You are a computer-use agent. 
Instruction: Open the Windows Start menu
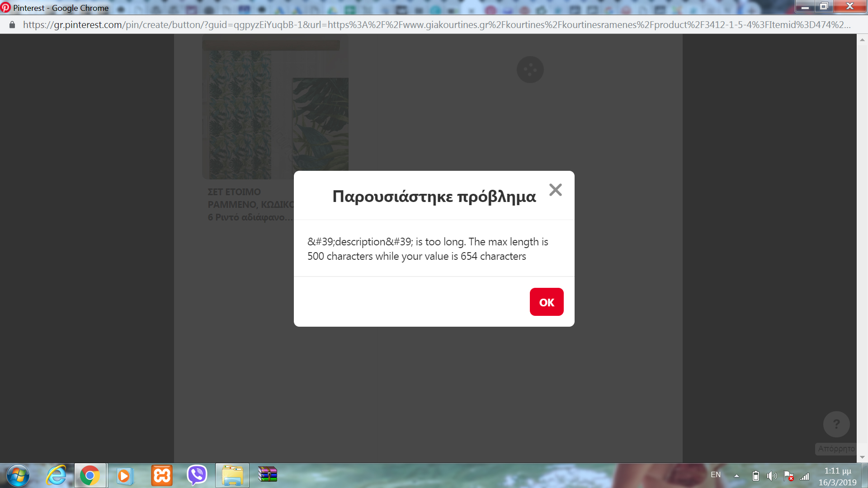[18, 475]
